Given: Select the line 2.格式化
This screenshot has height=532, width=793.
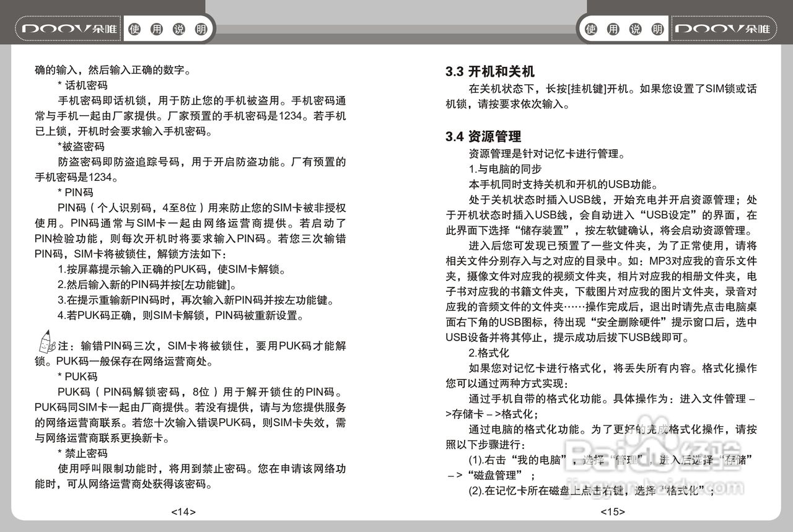Looking at the screenshot, I should pos(489,353).
